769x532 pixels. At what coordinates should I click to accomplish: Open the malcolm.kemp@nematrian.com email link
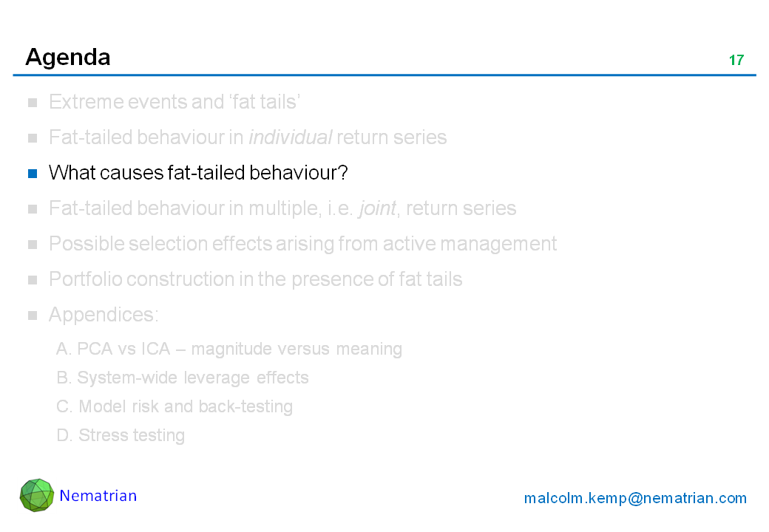pyautogui.click(x=635, y=498)
